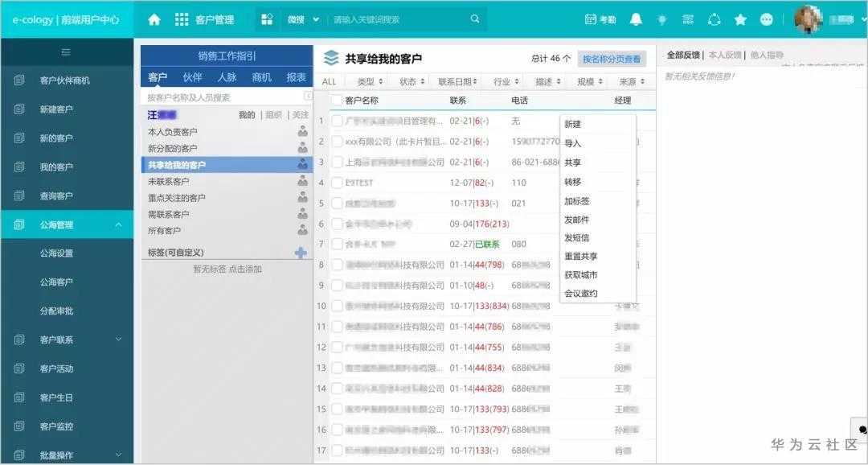Check the row 13 customer checkbox
868x465 pixels.
[x=337, y=368]
